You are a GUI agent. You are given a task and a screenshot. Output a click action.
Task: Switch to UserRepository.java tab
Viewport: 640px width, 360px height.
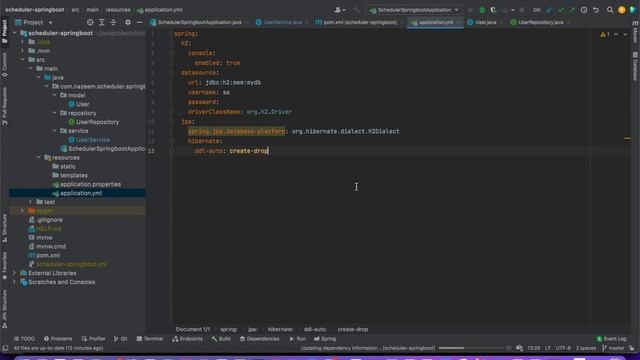[540, 22]
